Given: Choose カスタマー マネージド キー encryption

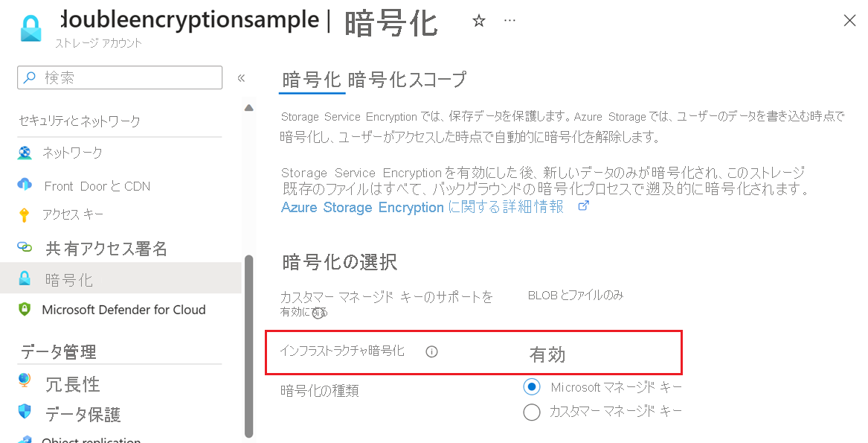Looking at the screenshot, I should click(532, 411).
